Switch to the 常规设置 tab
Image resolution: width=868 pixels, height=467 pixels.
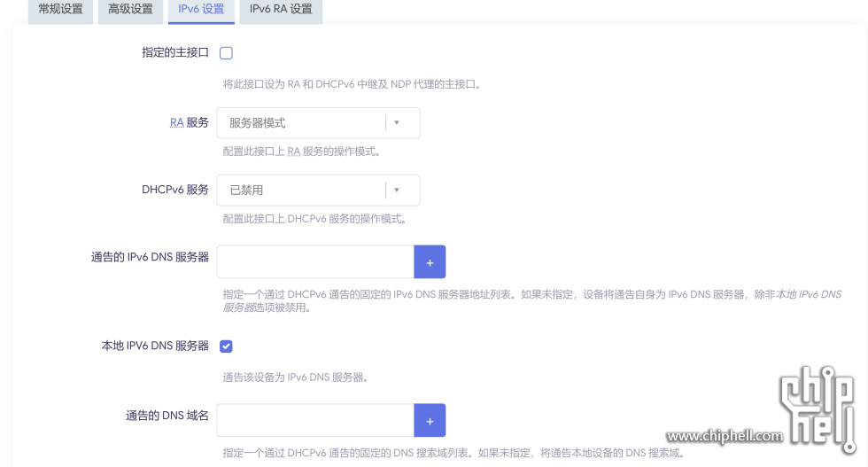tap(60, 10)
